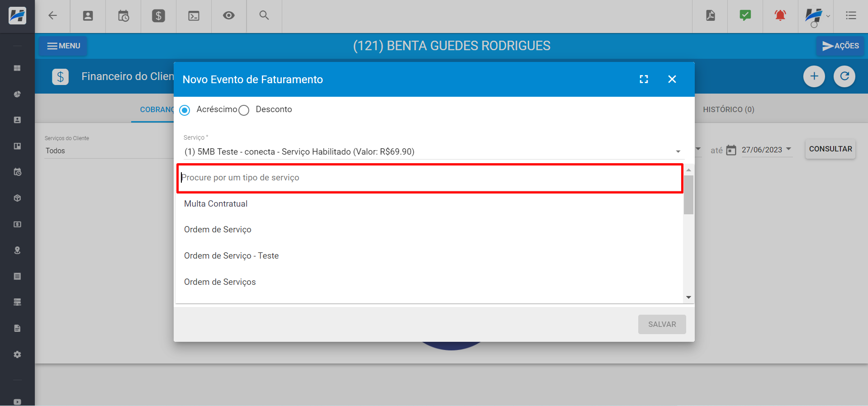This screenshot has width=868, height=406.
Task: Click the CONSULTAR button
Action: point(830,149)
